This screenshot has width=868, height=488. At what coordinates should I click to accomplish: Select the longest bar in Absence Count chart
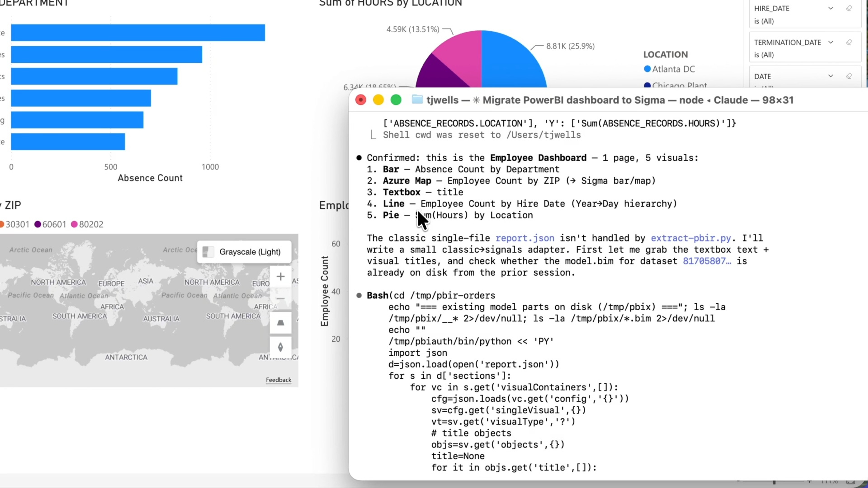point(138,33)
